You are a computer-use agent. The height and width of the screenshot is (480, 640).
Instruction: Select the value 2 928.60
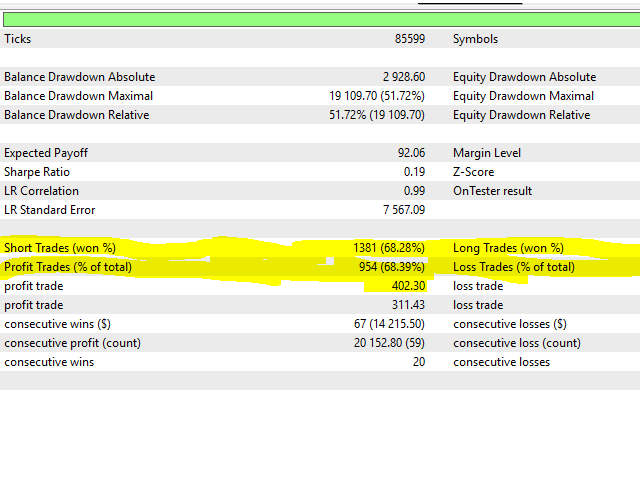(x=404, y=77)
